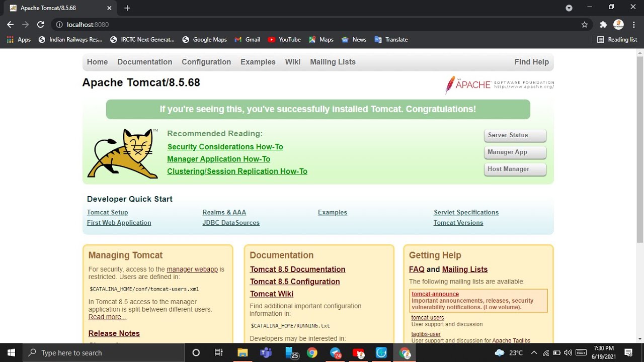644x362 pixels.
Task: Open Security Considerations How-To link
Action: 225,147
